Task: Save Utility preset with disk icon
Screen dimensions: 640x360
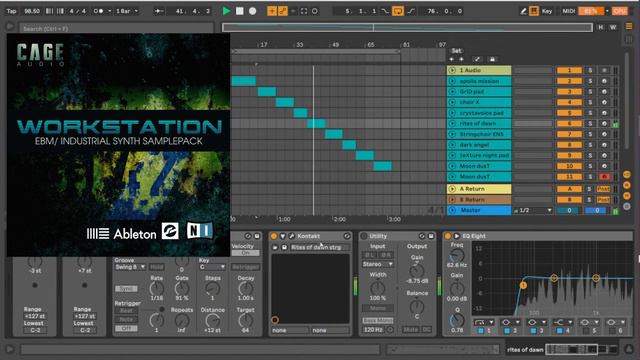Action: (431, 236)
